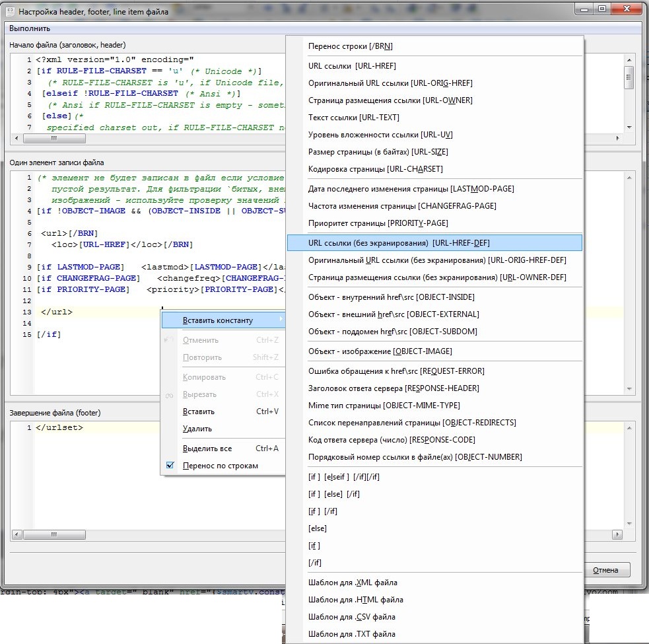Click the Отмена button
649x644 pixels.
[605, 570]
